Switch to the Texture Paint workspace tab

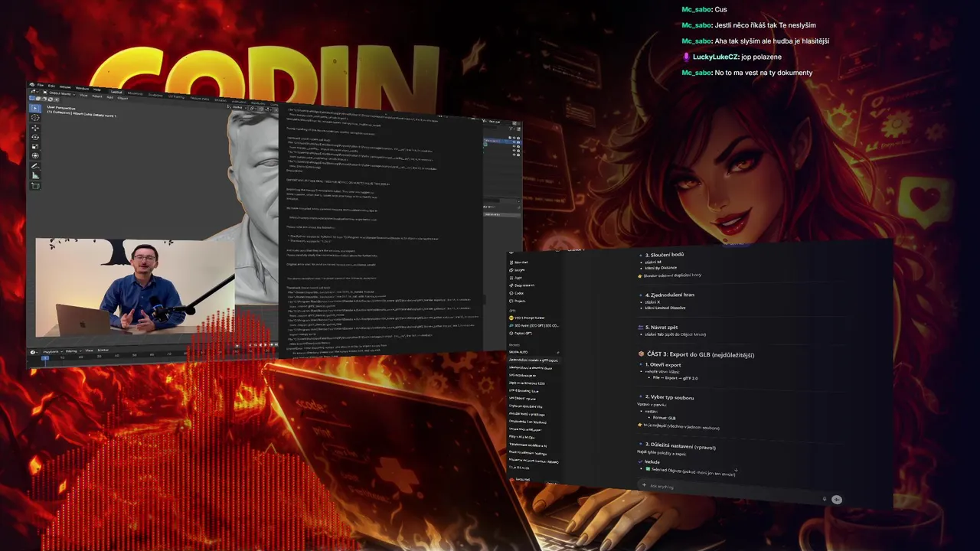point(199,99)
